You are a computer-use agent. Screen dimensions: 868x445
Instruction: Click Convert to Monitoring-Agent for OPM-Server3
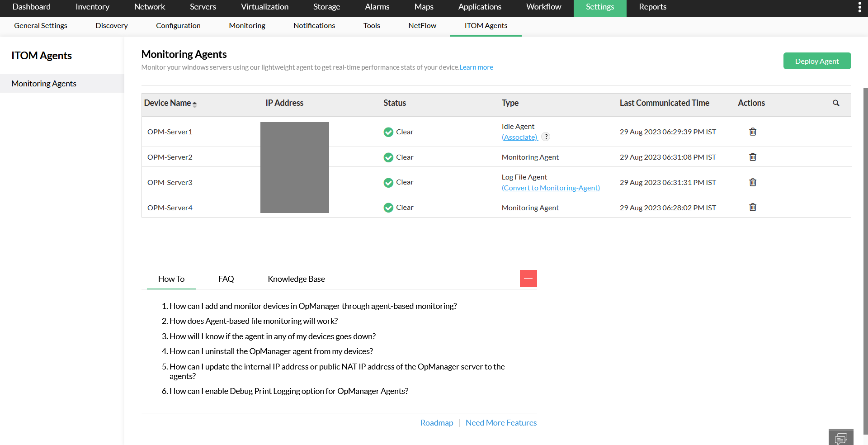(x=551, y=188)
